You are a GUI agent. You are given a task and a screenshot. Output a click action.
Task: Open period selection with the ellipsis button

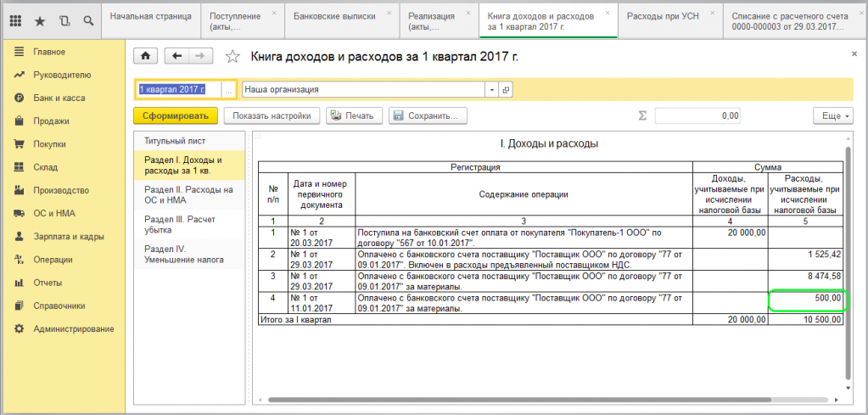click(x=229, y=89)
